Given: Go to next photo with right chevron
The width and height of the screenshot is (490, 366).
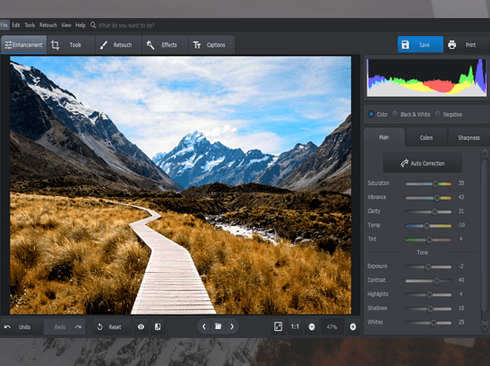Looking at the screenshot, I should 232,327.
